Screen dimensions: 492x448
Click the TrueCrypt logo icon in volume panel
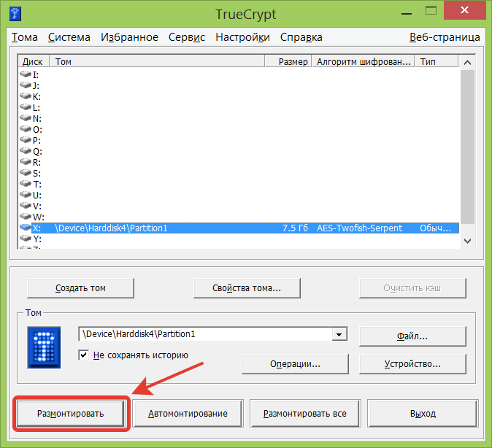(45, 347)
